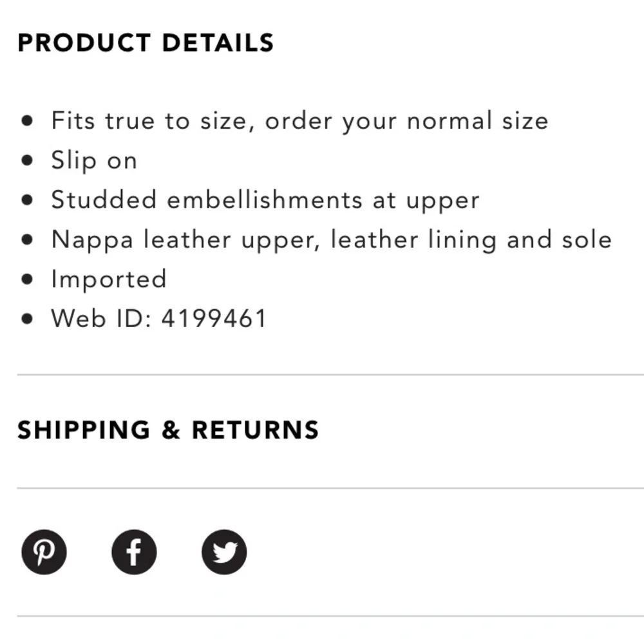Screen dimensions: 644x644
Task: Select the 'Studded embellishments at upper' line
Action: pyautogui.click(x=265, y=200)
